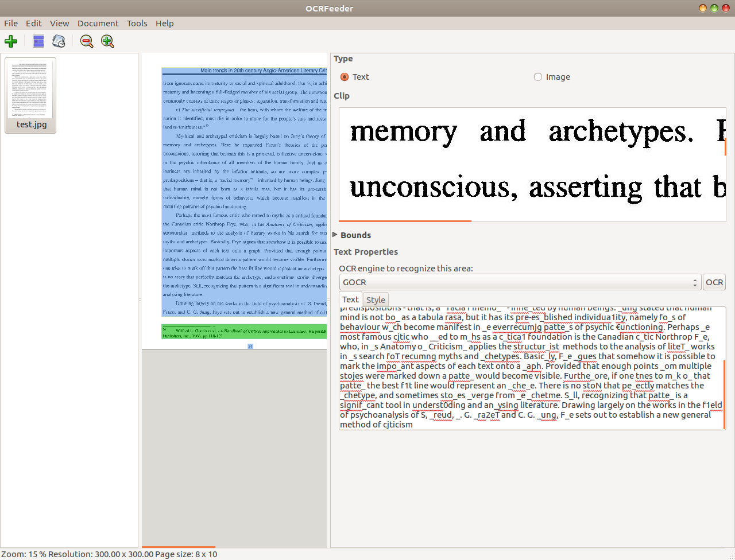Open the Document menu
This screenshot has height=560, width=735.
click(98, 24)
